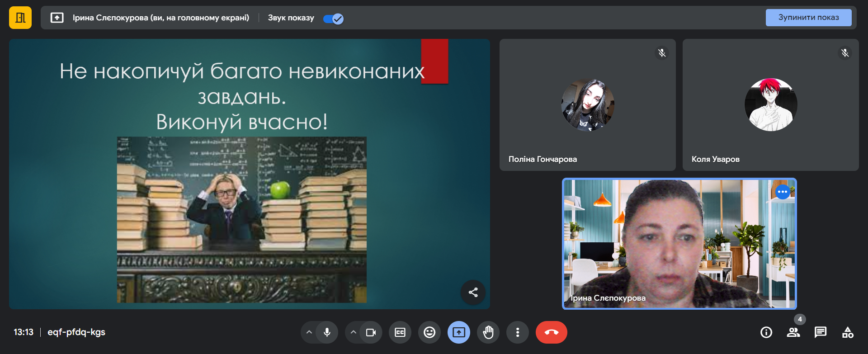Turn off the camera
Viewport: 868px width, 354px height.
tap(371, 332)
